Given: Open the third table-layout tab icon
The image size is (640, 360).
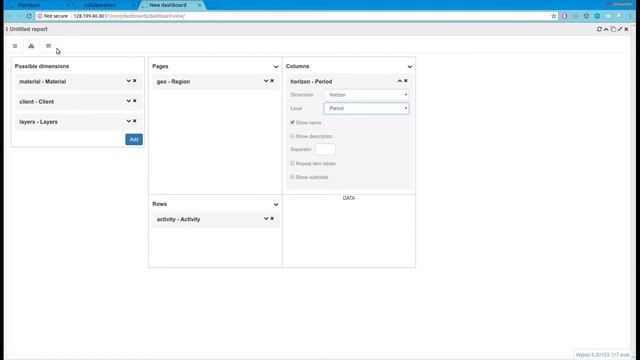Looking at the screenshot, I should point(49,46).
